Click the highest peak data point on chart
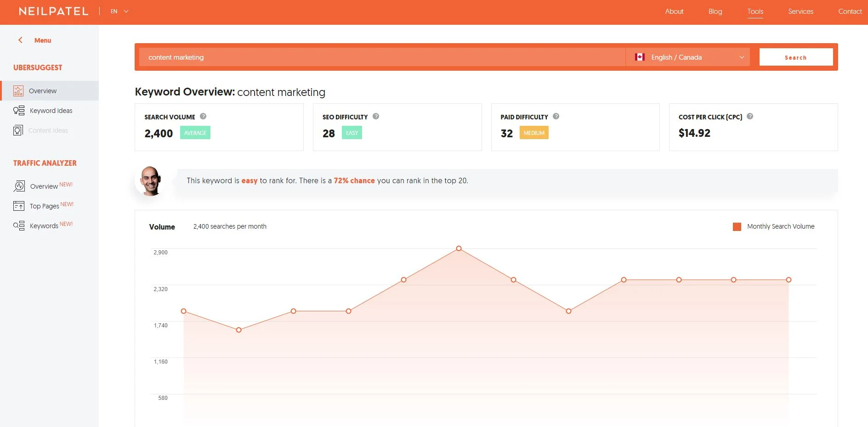This screenshot has width=868, height=427. [459, 248]
